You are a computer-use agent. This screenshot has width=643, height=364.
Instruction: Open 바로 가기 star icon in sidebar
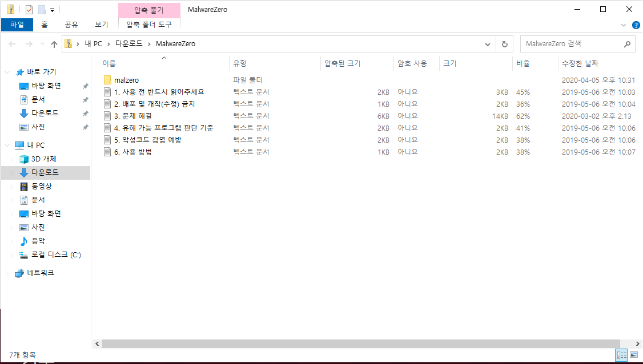pyautogui.click(x=19, y=72)
